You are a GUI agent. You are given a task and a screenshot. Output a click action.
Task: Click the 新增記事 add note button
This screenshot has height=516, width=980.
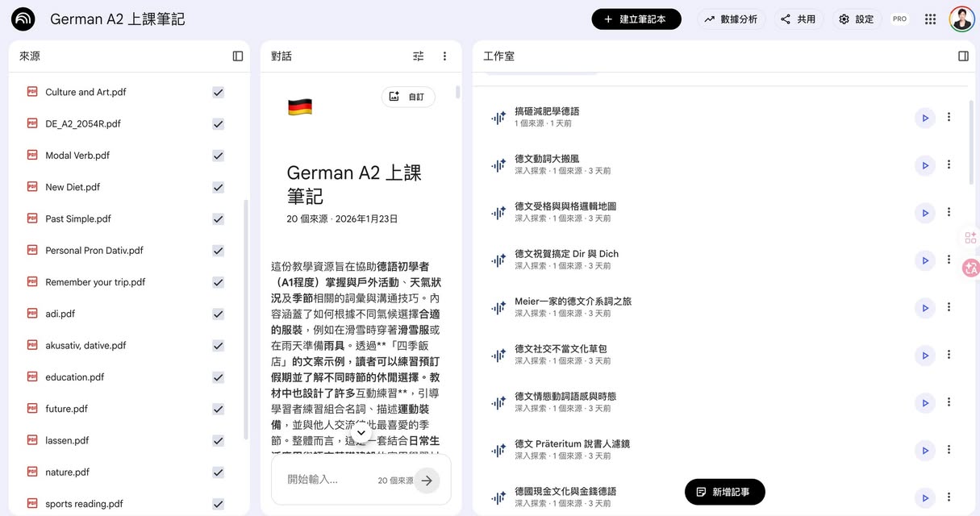point(724,492)
